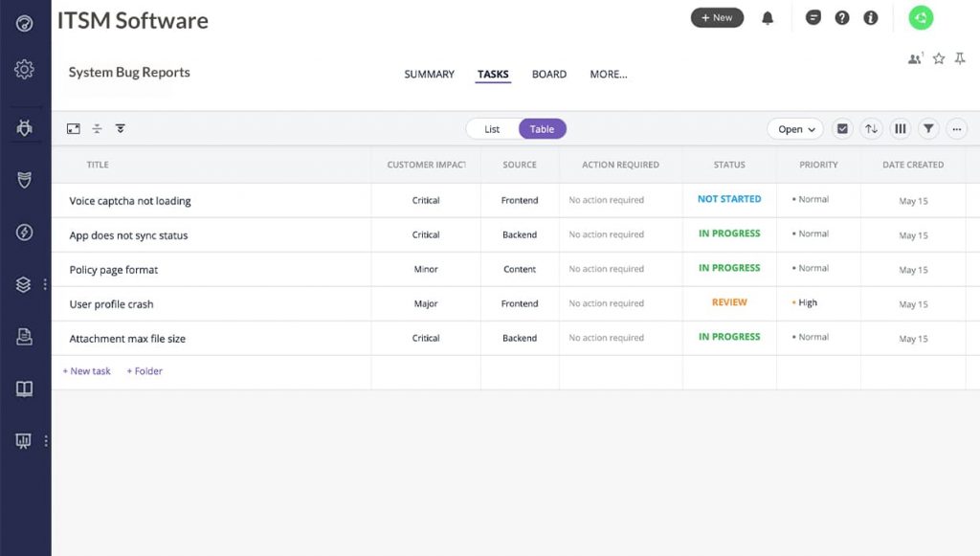Switch to the SUMMARY tab
980x556 pixels.
(x=429, y=75)
